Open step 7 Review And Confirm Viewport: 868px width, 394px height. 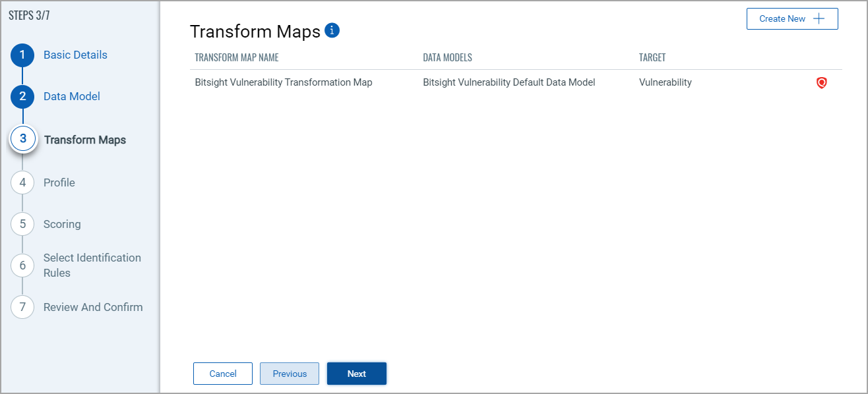click(93, 307)
